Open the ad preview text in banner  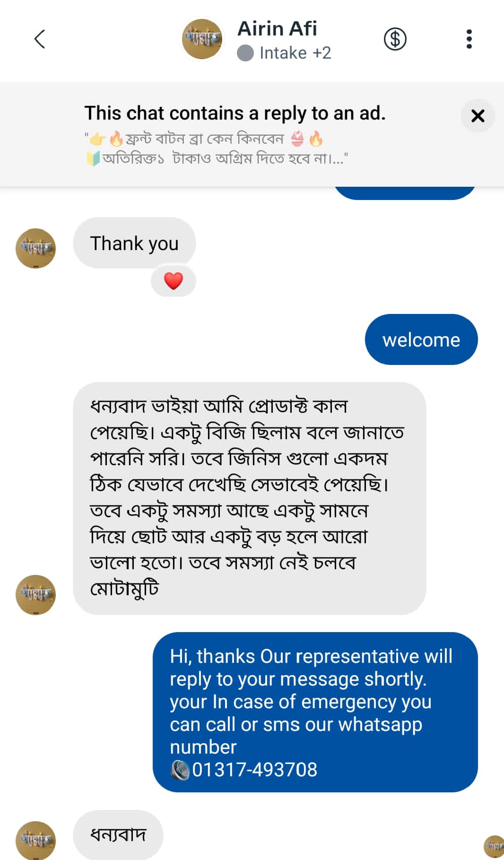click(217, 148)
